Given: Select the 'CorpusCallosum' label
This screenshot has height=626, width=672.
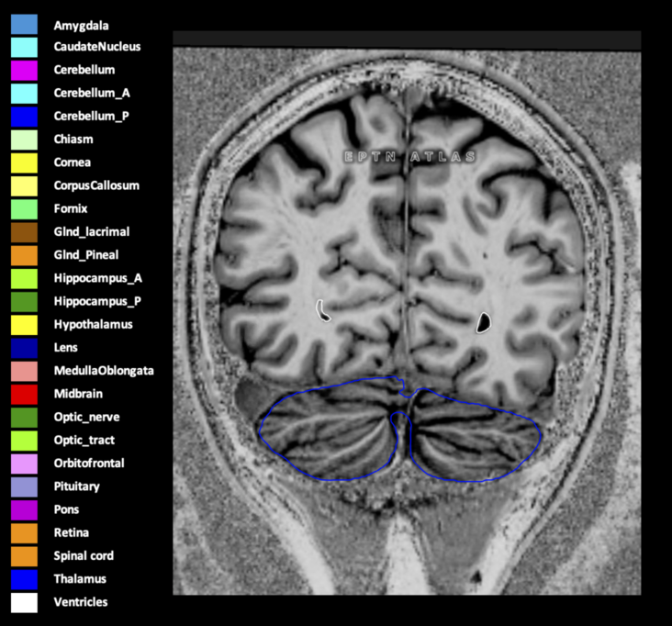Looking at the screenshot, I should click(97, 185).
